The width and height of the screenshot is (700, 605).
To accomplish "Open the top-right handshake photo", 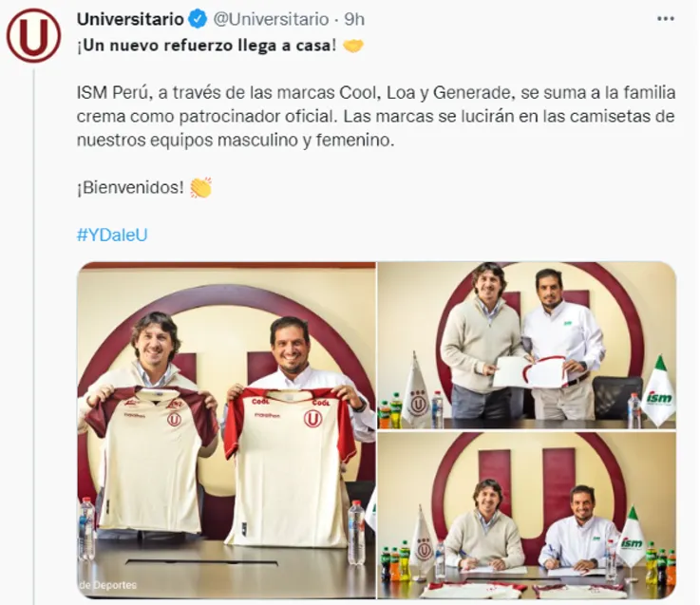I will point(527,346).
